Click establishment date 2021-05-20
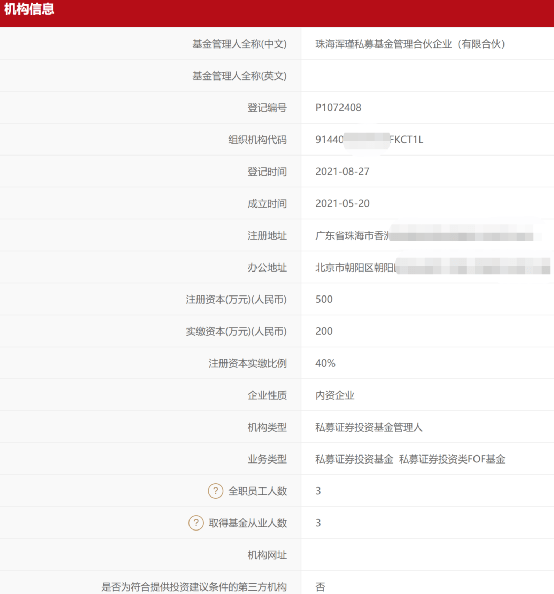This screenshot has height=594, width=554. pos(342,203)
